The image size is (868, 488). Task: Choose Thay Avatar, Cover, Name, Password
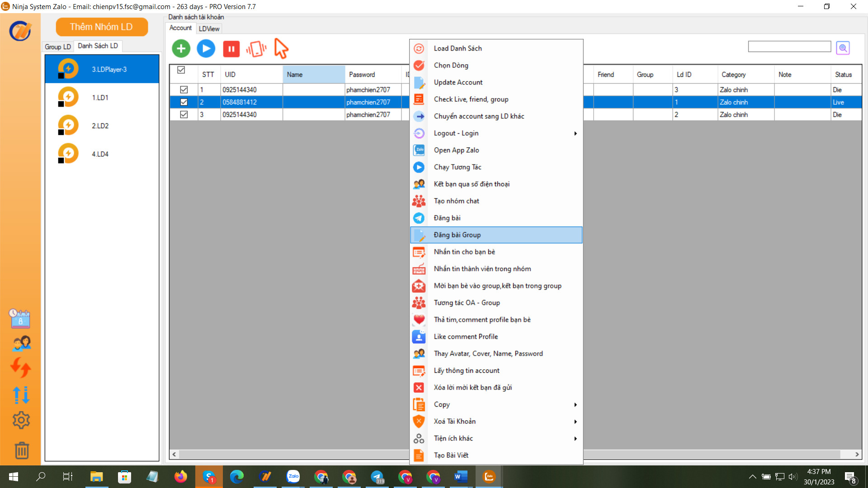[496, 353]
